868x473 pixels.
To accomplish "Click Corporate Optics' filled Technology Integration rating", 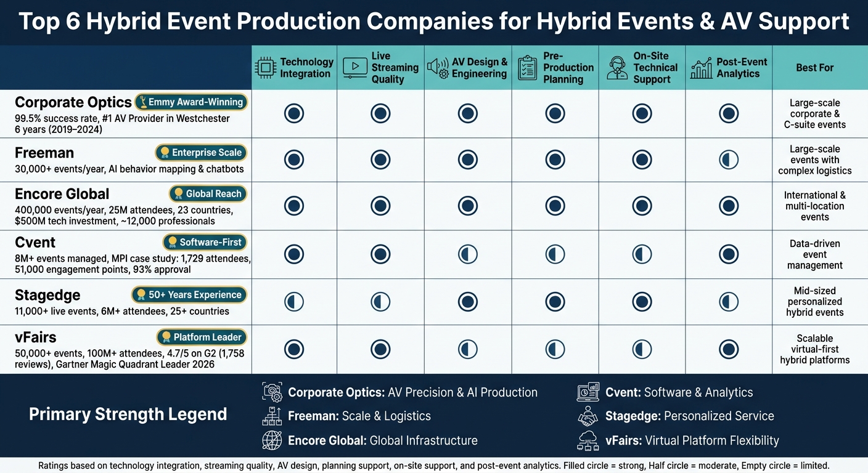I will [293, 113].
